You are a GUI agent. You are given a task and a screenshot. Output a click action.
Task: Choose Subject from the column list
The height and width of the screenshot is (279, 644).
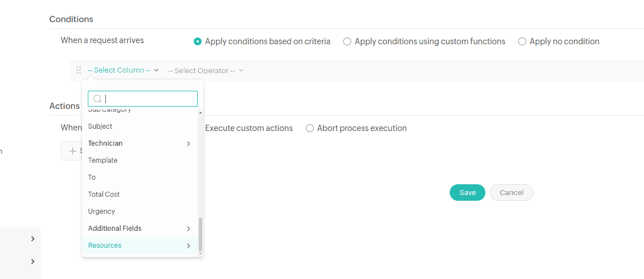(100, 126)
